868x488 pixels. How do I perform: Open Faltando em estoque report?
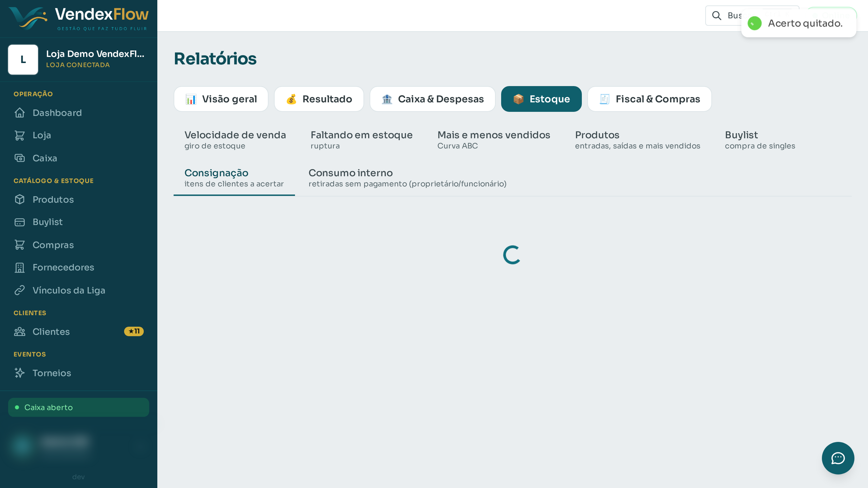coord(362,140)
